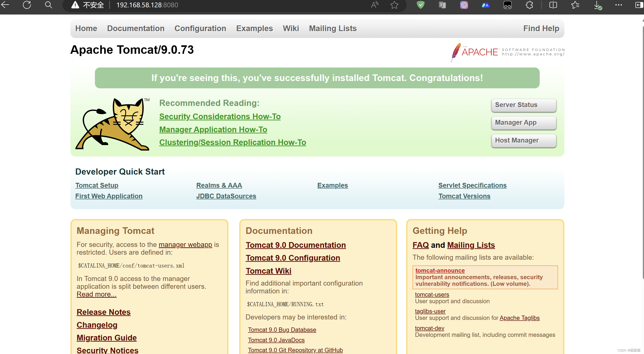Click the search magnifier icon in the toolbar
The width and height of the screenshot is (644, 354).
[x=48, y=5]
